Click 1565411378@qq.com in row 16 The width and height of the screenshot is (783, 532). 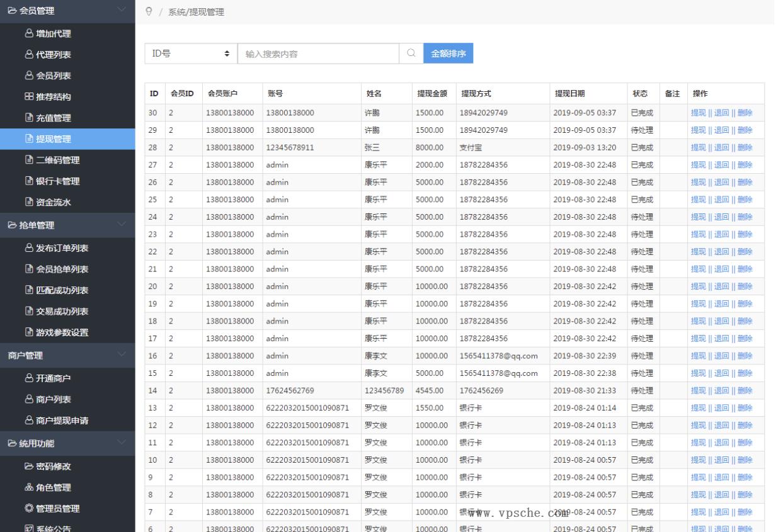(x=498, y=356)
